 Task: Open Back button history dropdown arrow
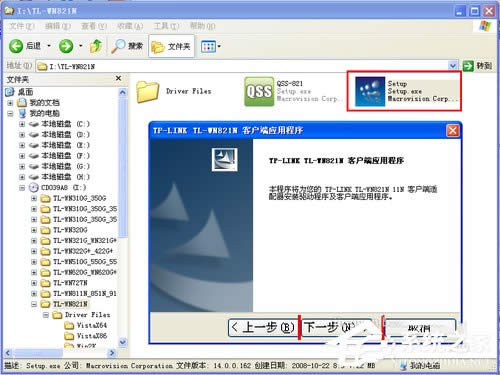pyautogui.click(x=49, y=46)
